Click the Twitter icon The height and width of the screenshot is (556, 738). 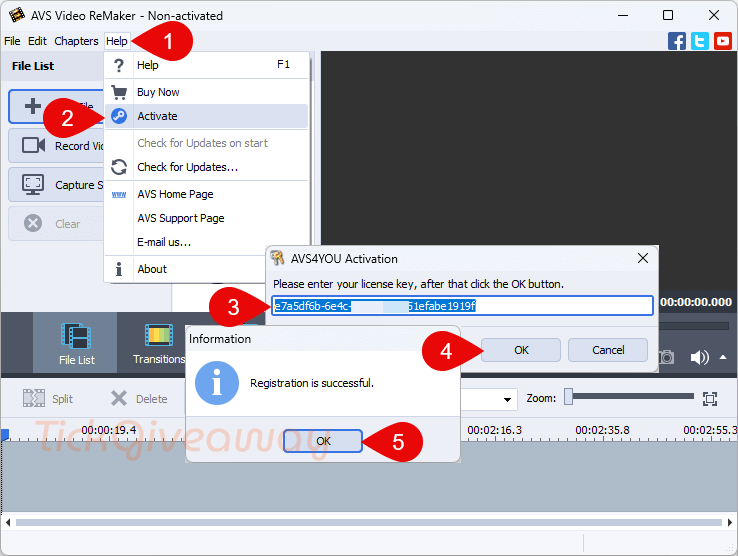700,41
